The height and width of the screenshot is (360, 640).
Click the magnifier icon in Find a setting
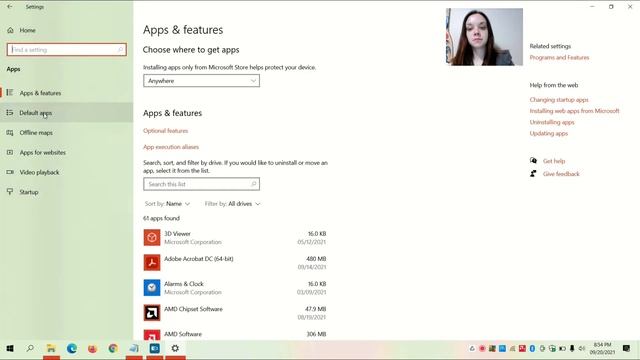120,50
